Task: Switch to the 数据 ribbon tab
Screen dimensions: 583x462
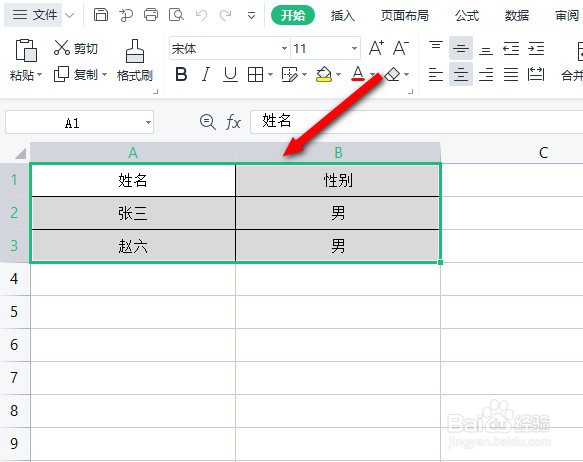Action: 516,15
